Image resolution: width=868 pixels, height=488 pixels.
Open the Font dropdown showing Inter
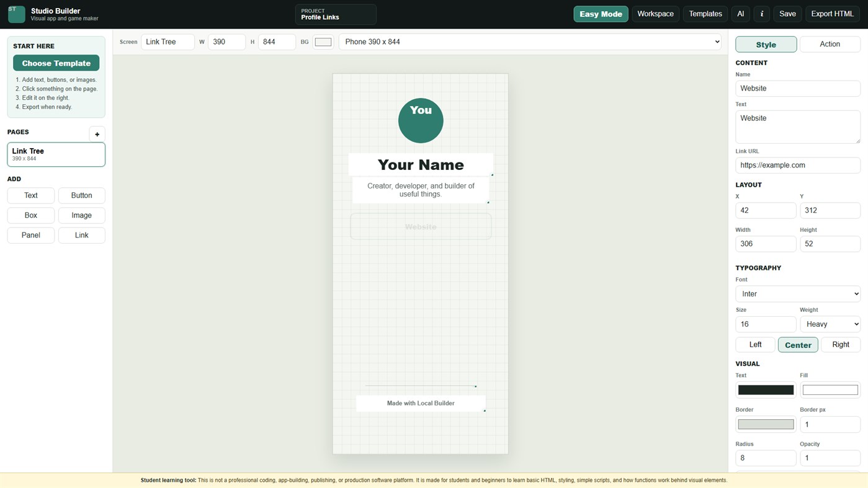coord(798,294)
